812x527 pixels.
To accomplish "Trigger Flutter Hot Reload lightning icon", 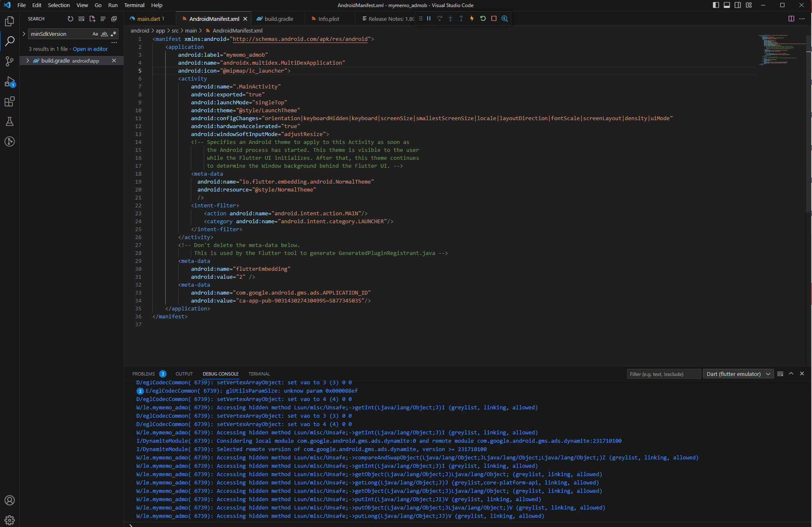I will point(472,18).
